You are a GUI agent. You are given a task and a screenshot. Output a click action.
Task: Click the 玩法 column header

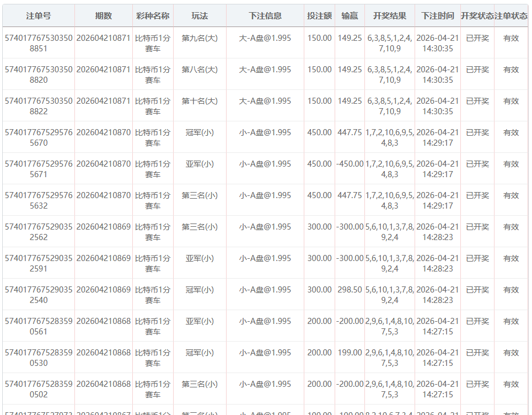200,16
